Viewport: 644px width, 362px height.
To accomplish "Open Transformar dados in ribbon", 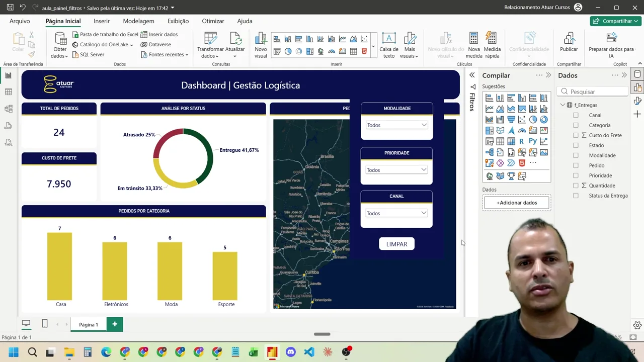I will pyautogui.click(x=211, y=45).
